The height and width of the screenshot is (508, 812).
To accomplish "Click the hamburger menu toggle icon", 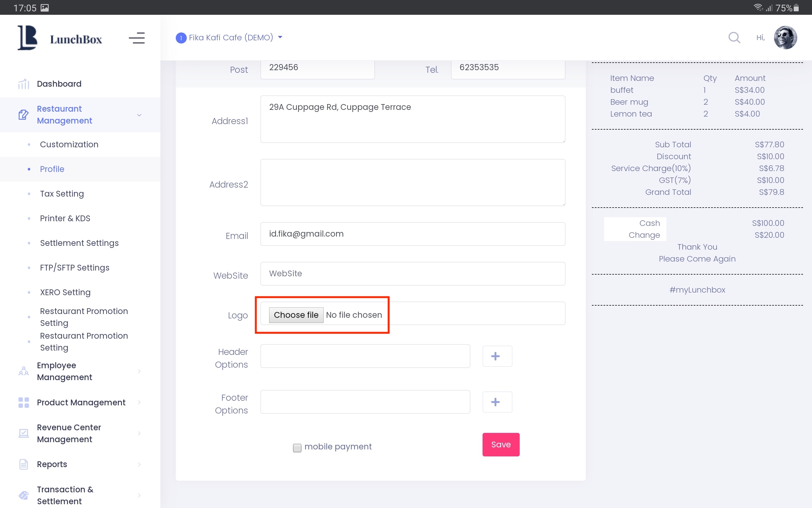I will (137, 38).
